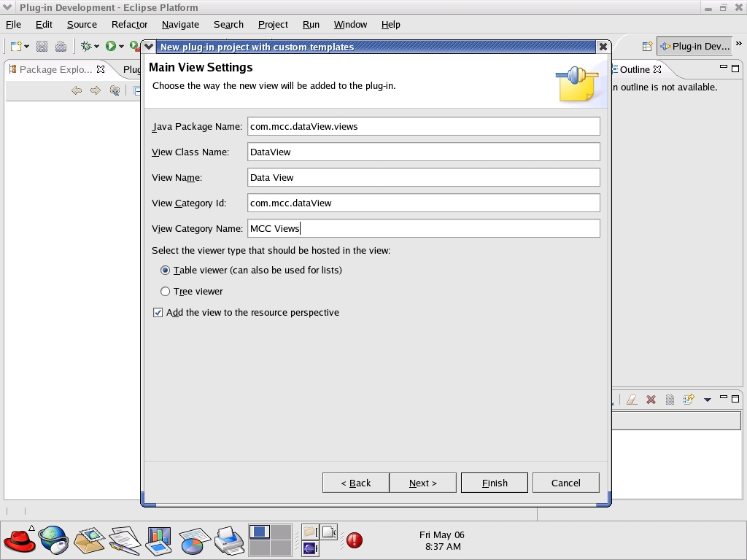Click the green Run button icon

111,46
